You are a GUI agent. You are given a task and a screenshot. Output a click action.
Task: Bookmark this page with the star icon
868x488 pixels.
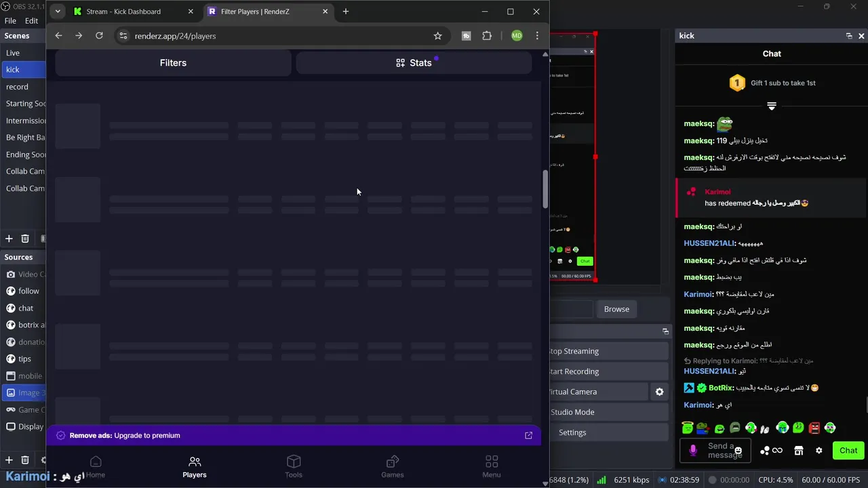[x=437, y=36]
